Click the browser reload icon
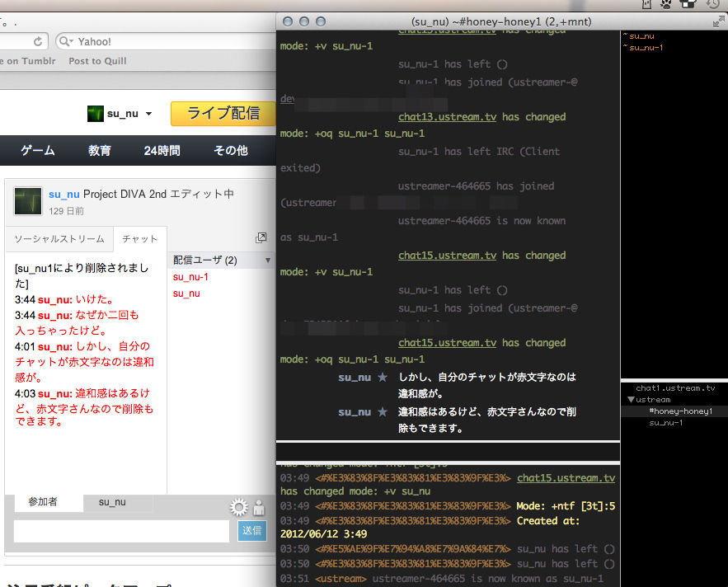728x587 pixels. pyautogui.click(x=38, y=42)
